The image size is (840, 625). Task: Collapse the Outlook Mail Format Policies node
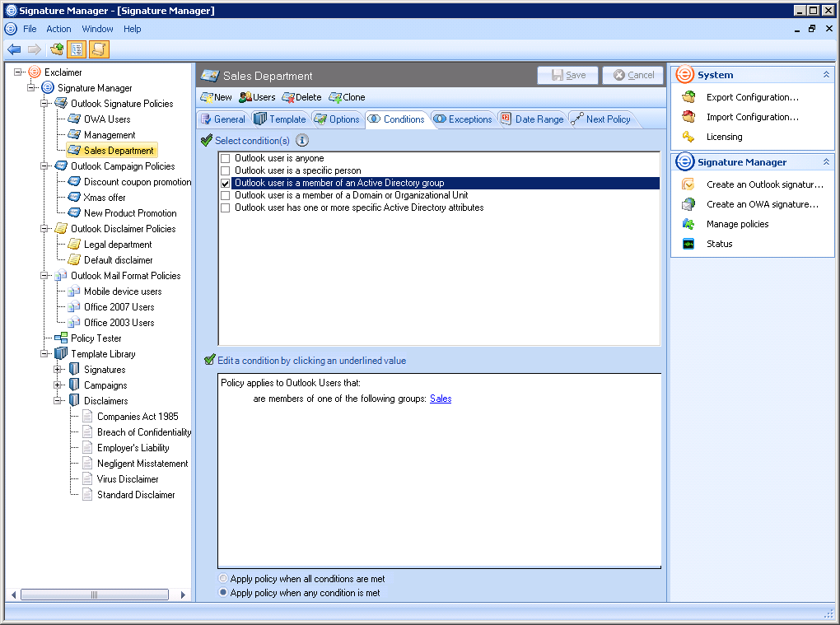pyautogui.click(x=44, y=276)
